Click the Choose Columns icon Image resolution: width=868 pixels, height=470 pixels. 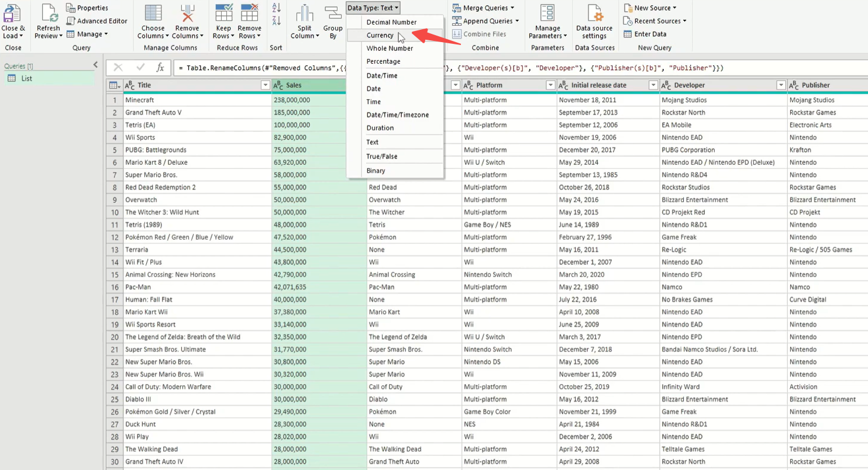point(153,13)
